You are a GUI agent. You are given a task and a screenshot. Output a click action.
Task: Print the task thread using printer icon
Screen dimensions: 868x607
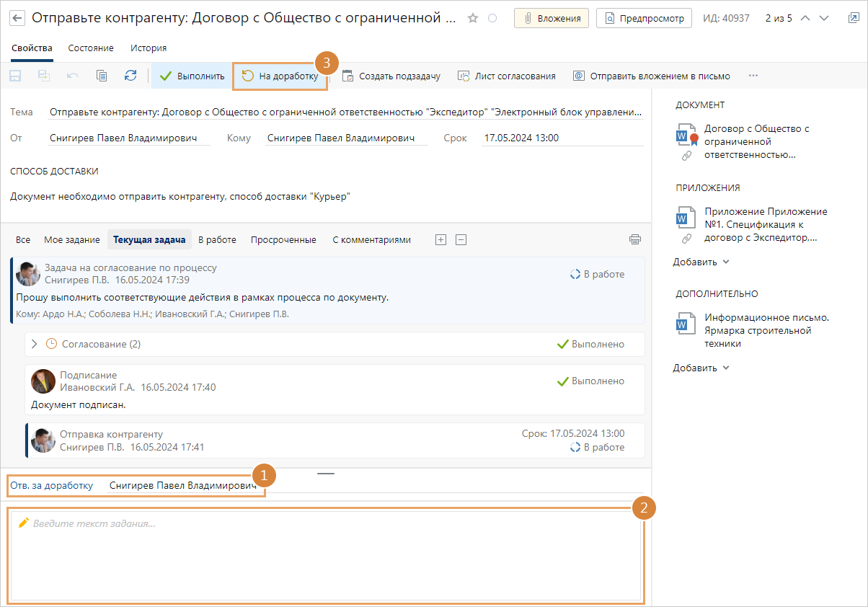[x=634, y=239]
